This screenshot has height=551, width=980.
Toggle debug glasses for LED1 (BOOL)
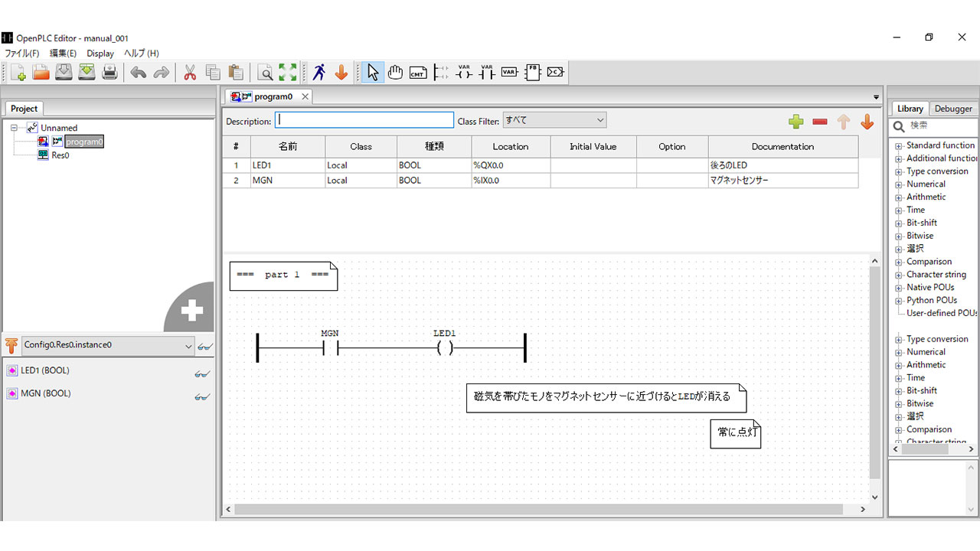[202, 373]
